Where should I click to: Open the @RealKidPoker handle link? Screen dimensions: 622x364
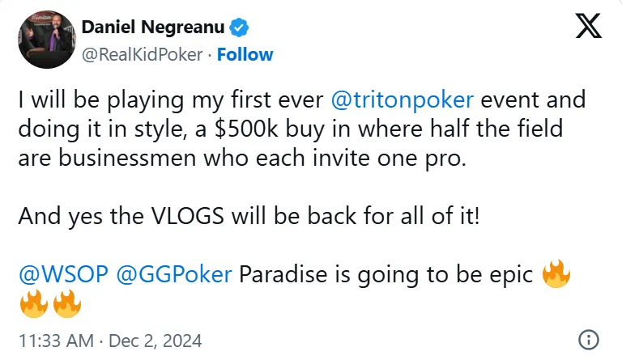click(143, 55)
